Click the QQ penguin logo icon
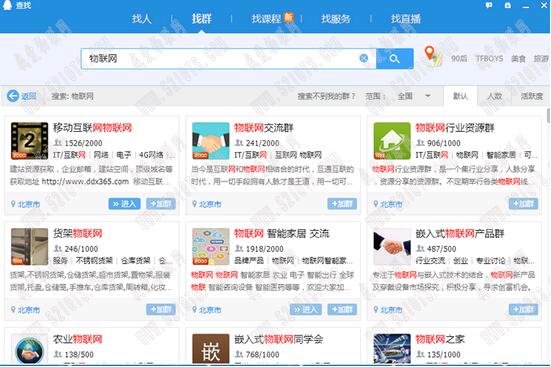Screen dimensions: 551x367 point(7,5)
